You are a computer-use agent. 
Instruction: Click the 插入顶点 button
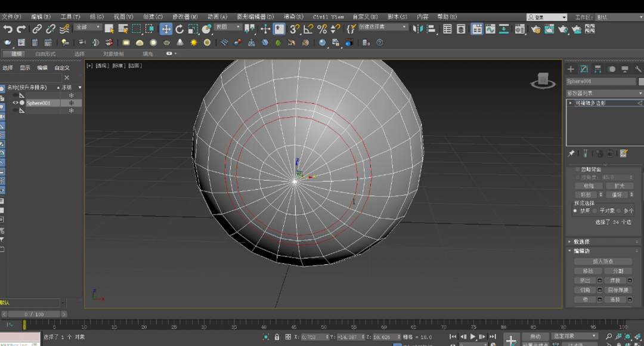(x=602, y=261)
